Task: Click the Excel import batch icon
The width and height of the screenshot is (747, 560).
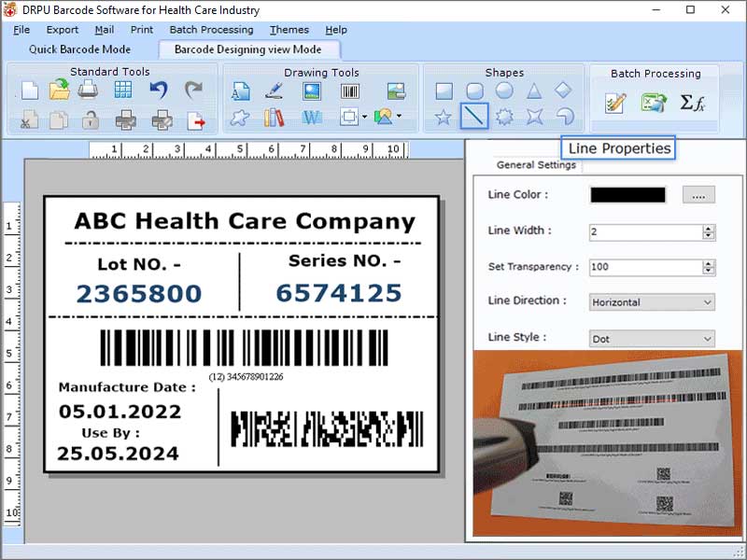Action: [654, 103]
